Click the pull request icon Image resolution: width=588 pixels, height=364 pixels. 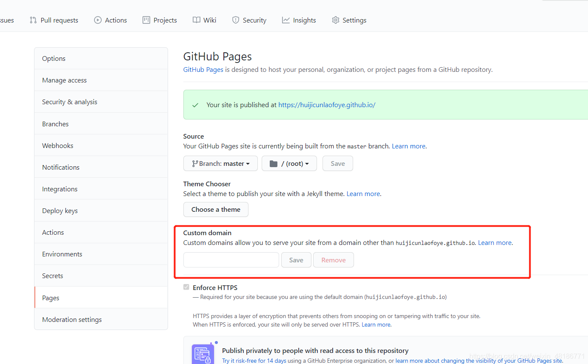point(33,20)
